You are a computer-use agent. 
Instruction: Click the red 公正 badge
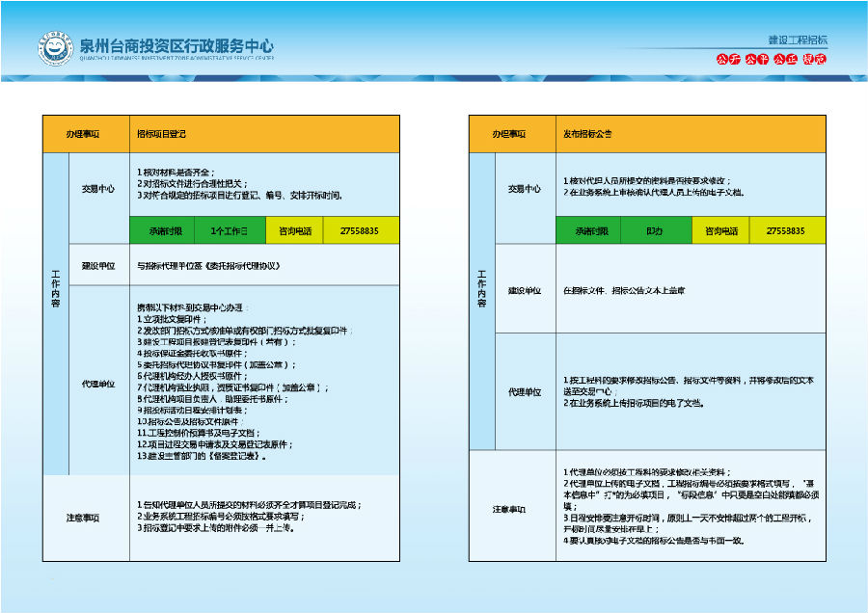[x=785, y=59]
